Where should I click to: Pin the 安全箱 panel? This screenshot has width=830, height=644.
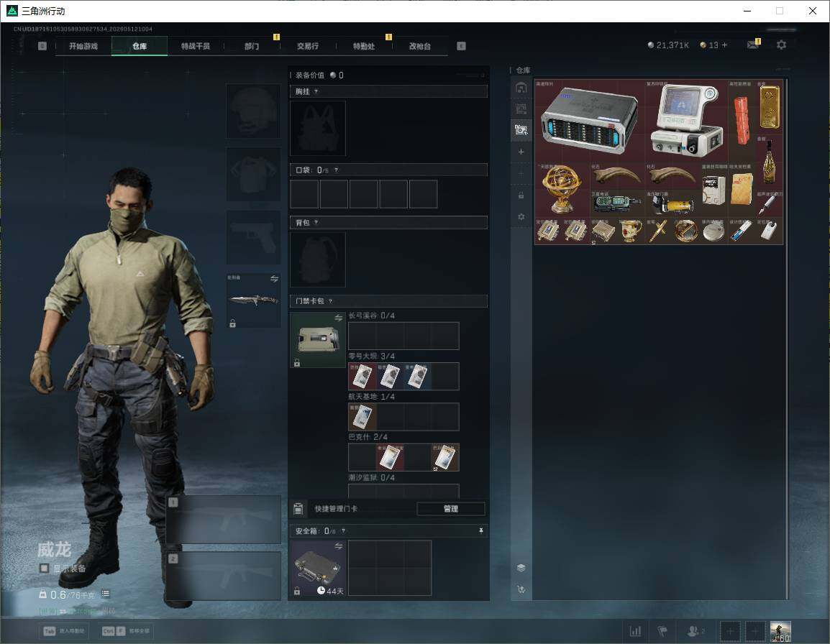[480, 530]
